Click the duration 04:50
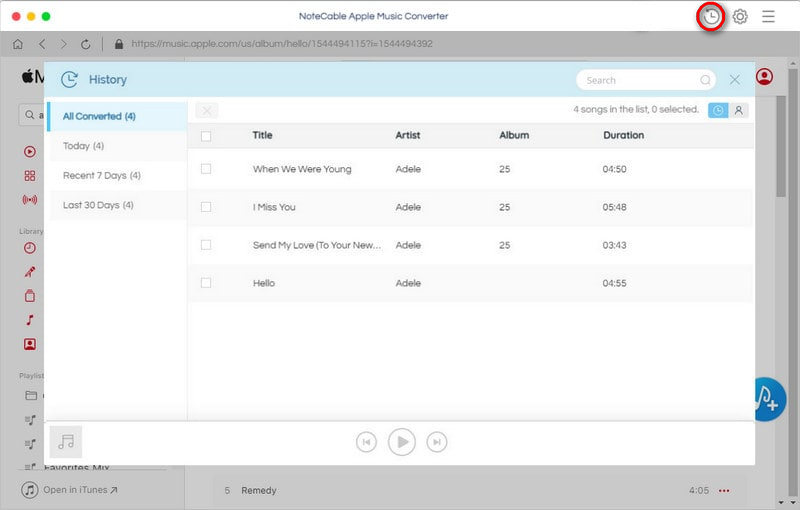The image size is (800, 510). pyautogui.click(x=614, y=169)
